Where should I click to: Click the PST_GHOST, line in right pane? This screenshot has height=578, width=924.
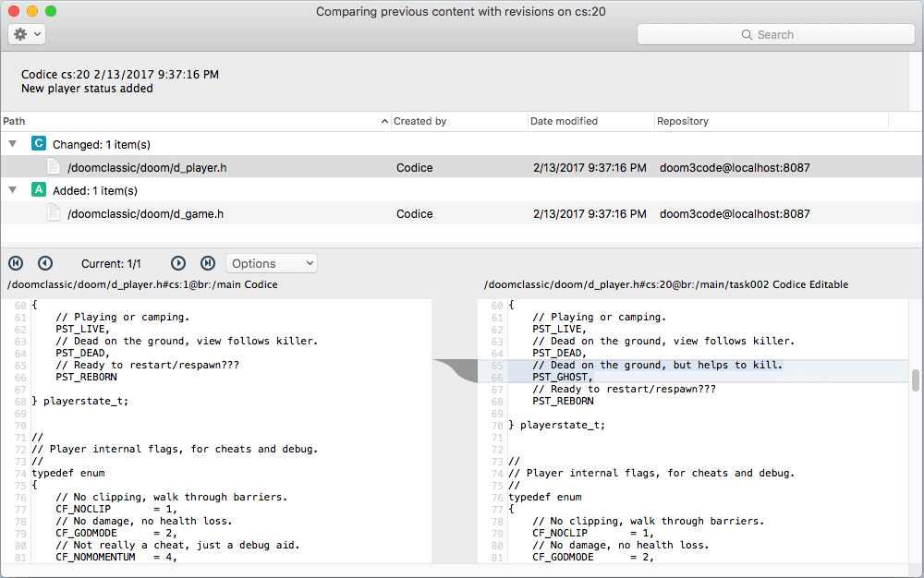tap(562, 378)
